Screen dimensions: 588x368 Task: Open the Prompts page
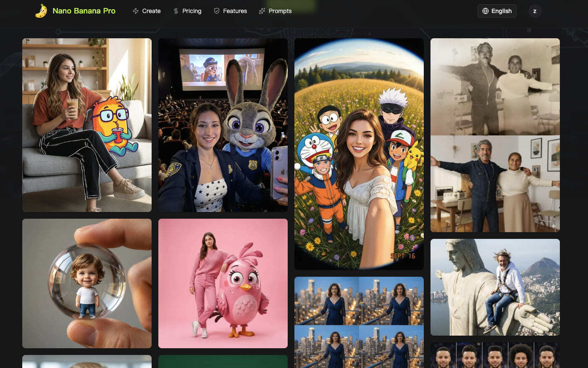pos(280,11)
